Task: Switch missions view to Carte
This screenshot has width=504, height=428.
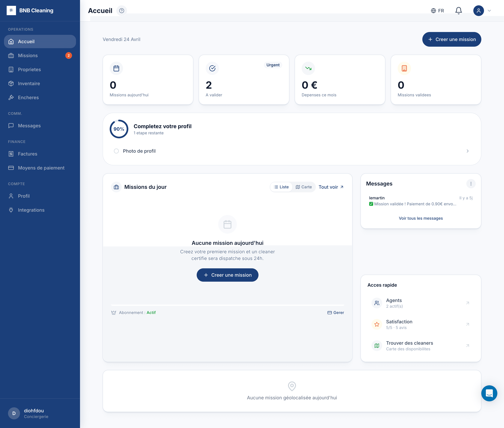Action: pyautogui.click(x=304, y=187)
